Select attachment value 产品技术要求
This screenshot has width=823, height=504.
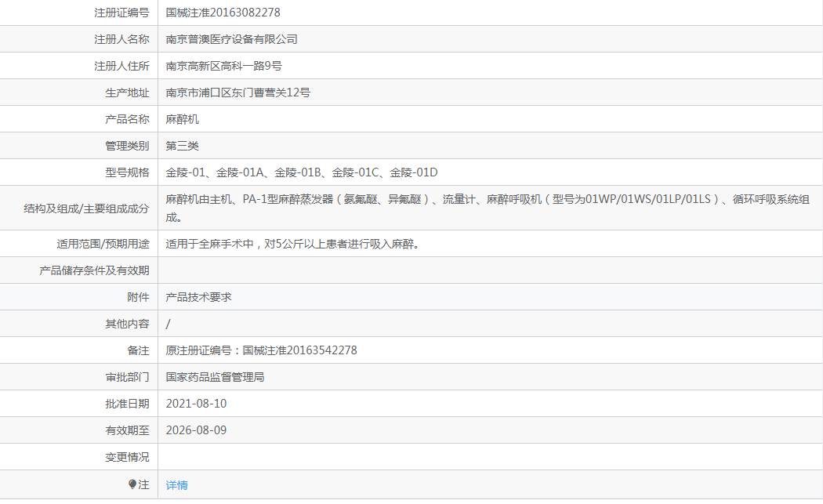(x=199, y=297)
